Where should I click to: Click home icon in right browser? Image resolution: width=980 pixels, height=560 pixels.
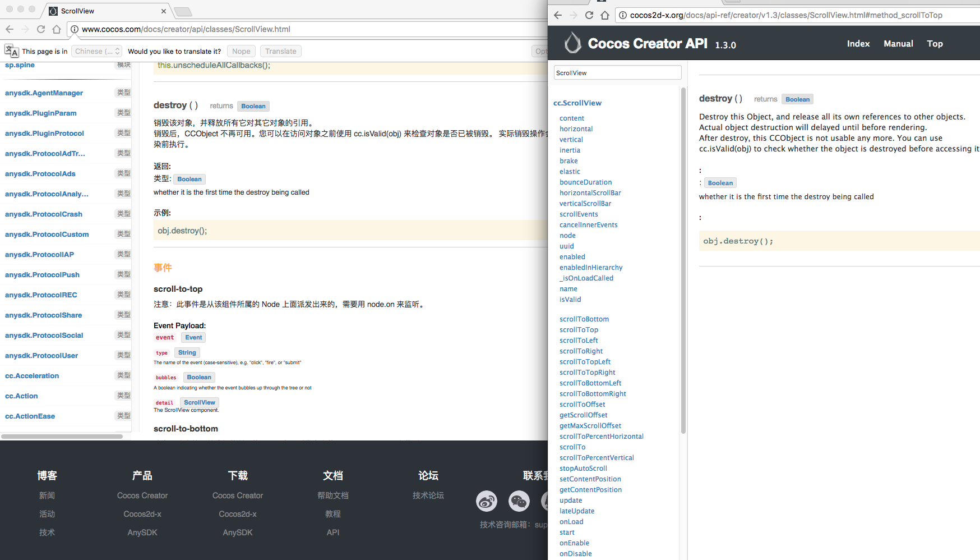coord(604,15)
